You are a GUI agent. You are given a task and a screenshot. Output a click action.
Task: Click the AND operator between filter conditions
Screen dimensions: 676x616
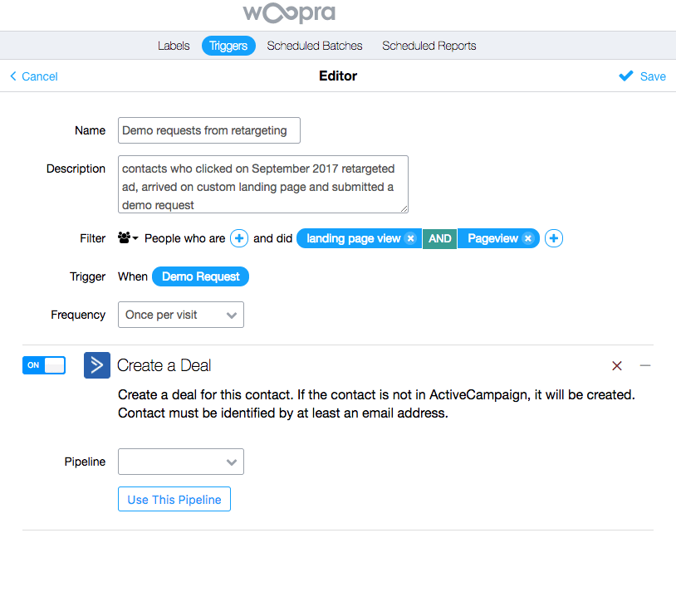pyautogui.click(x=439, y=238)
